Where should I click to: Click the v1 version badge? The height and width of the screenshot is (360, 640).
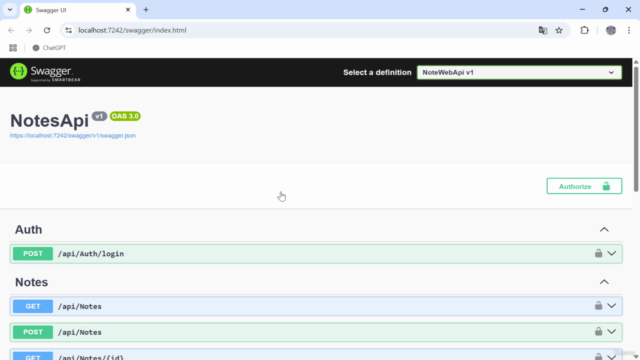tap(99, 116)
